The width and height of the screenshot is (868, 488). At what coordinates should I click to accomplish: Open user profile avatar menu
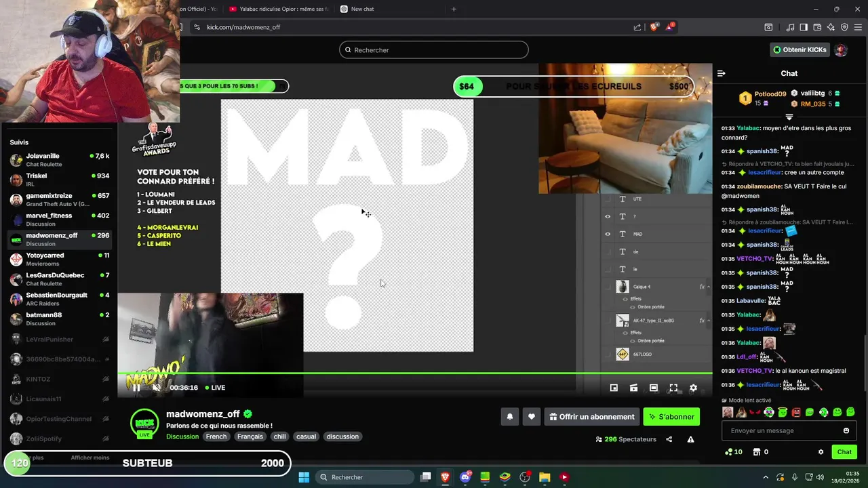[x=840, y=49]
